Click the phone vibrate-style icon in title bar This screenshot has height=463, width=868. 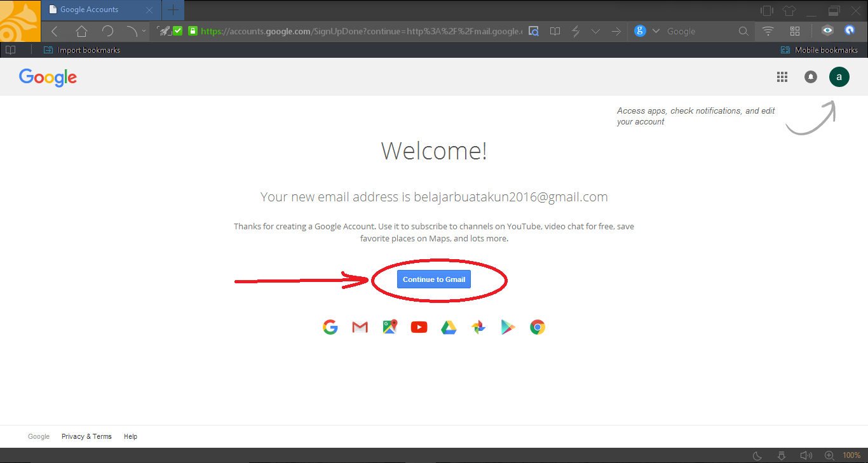coord(767,10)
